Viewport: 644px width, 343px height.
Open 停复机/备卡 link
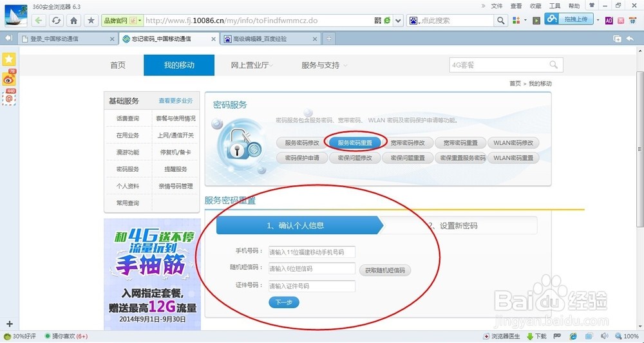coord(176,152)
